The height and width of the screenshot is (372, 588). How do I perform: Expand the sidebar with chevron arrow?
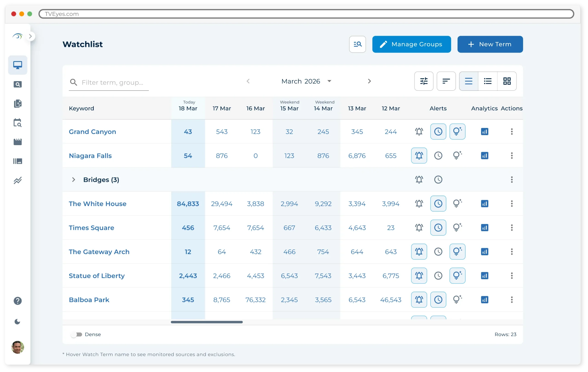(x=31, y=36)
